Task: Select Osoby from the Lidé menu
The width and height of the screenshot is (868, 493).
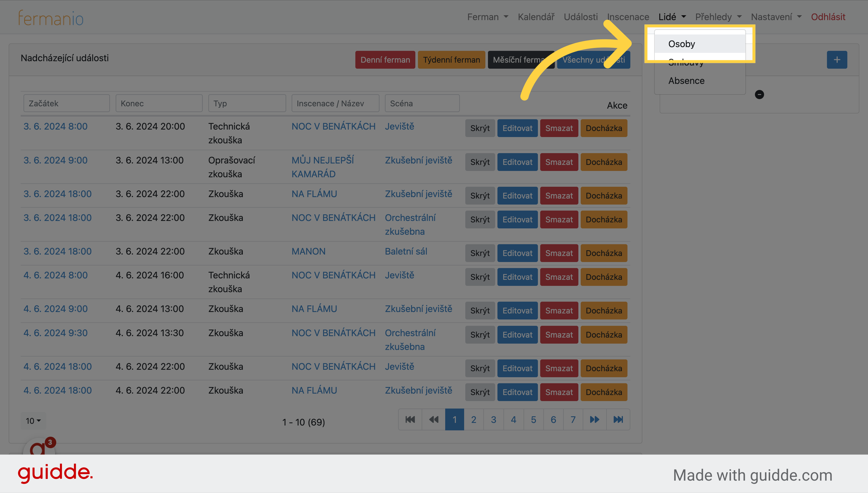Action: point(700,44)
